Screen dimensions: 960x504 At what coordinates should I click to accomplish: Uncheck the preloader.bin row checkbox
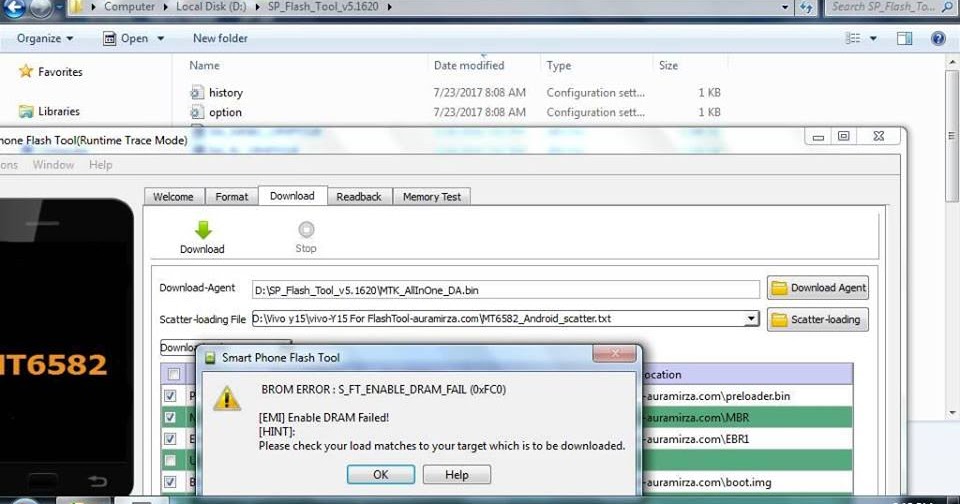[170, 396]
